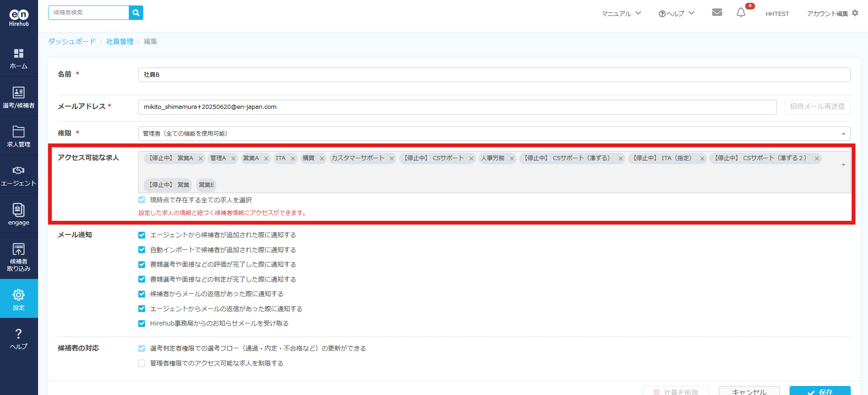Open the notifications bell
This screenshot has width=868, height=395.
741,13
